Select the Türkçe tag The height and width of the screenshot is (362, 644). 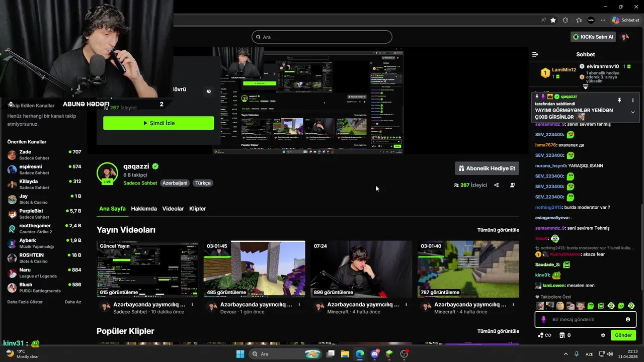tap(203, 183)
